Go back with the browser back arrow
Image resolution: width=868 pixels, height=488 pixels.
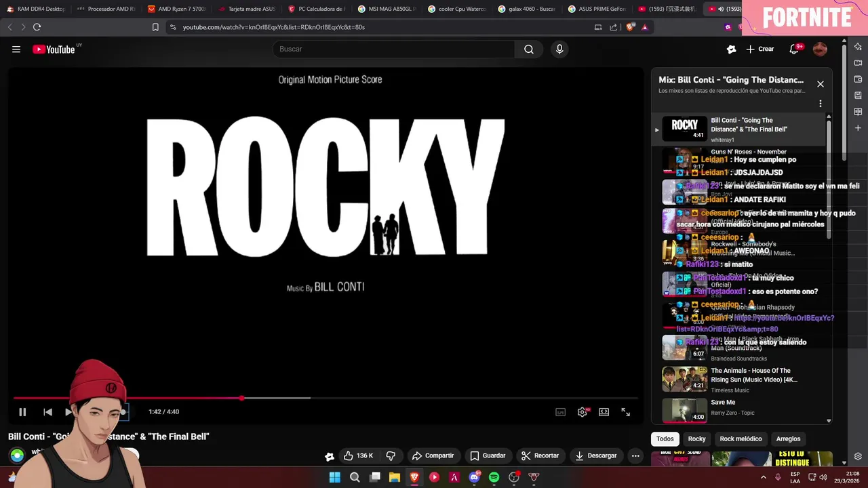[9, 27]
